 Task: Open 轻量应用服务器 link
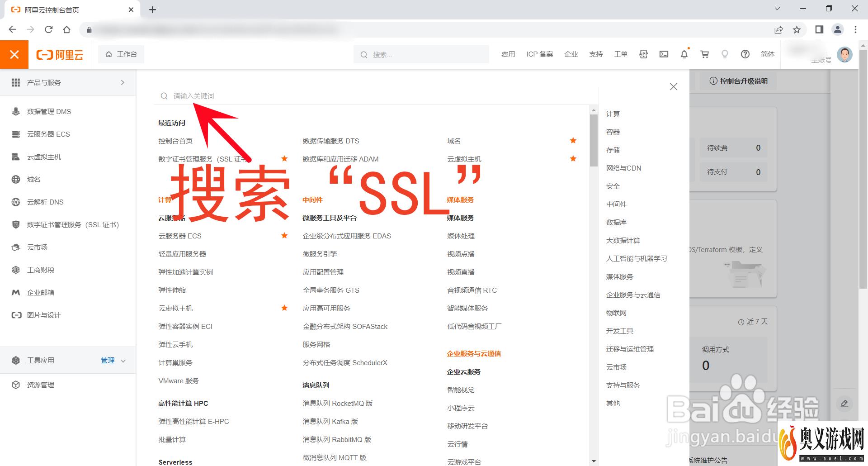click(182, 254)
